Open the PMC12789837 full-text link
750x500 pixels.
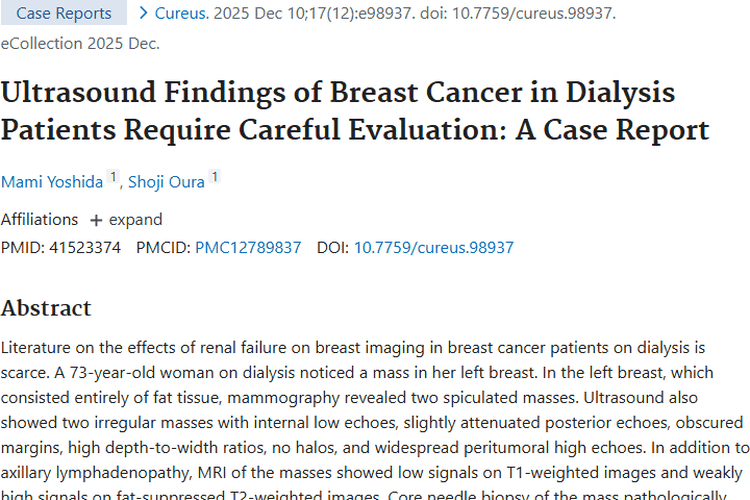pyautogui.click(x=248, y=247)
